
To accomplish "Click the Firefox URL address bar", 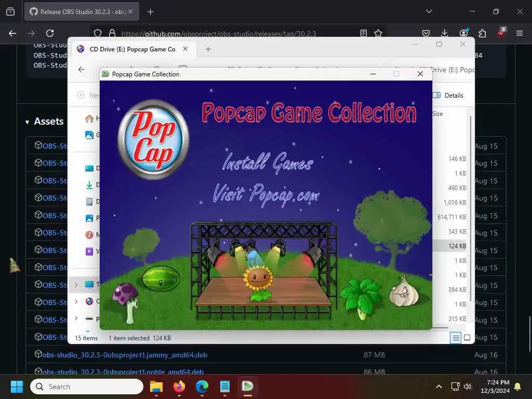I will point(237,34).
